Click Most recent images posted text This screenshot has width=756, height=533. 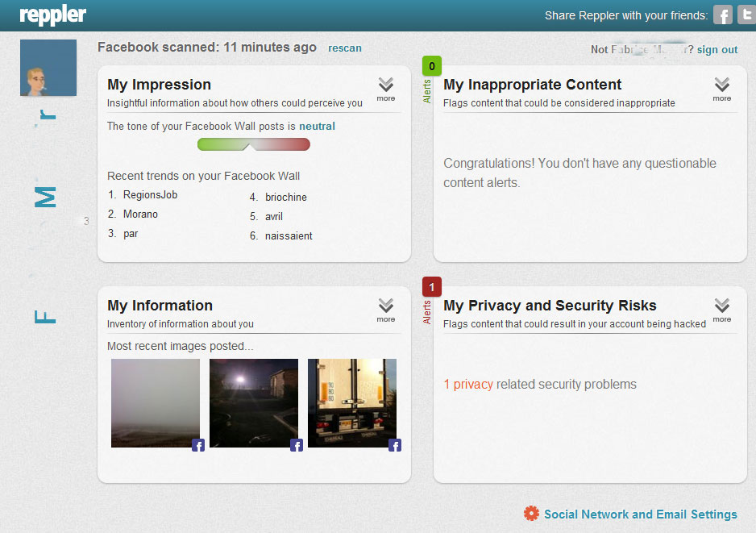point(180,347)
